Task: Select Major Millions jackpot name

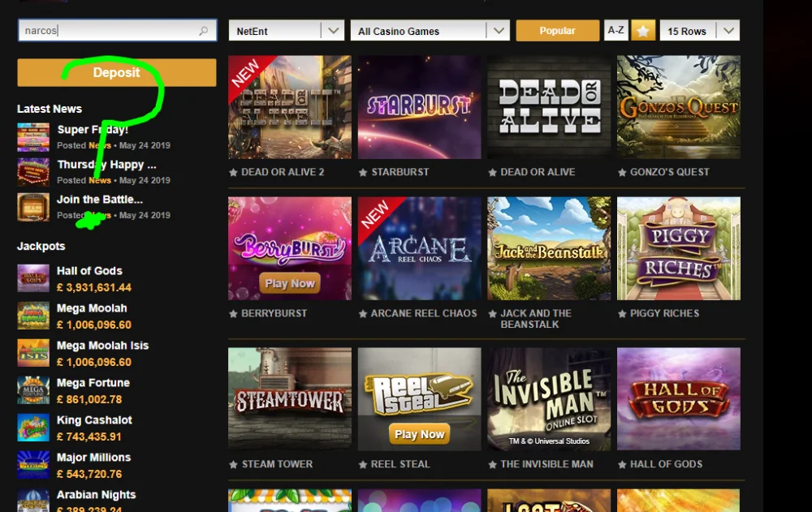Action: (93, 457)
